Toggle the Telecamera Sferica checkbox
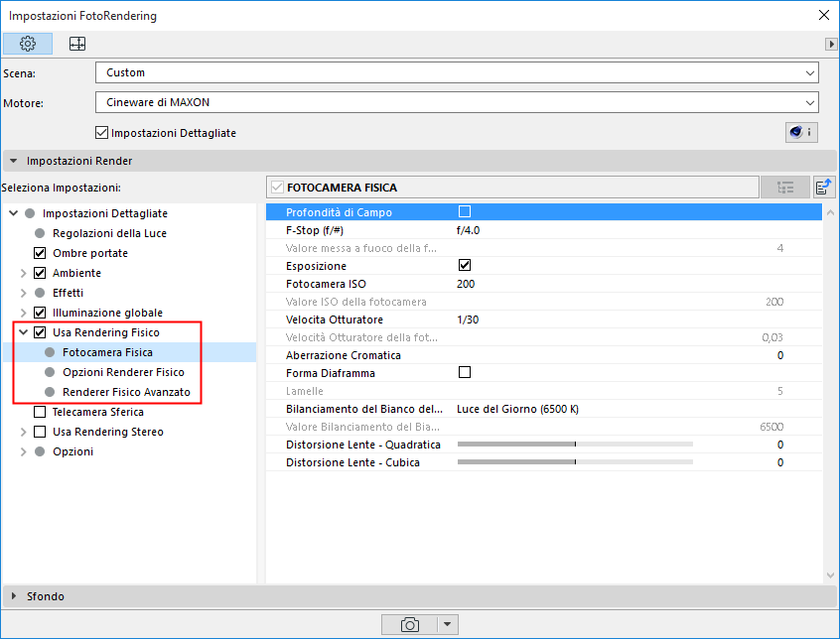The height and width of the screenshot is (639, 840). click(x=40, y=412)
